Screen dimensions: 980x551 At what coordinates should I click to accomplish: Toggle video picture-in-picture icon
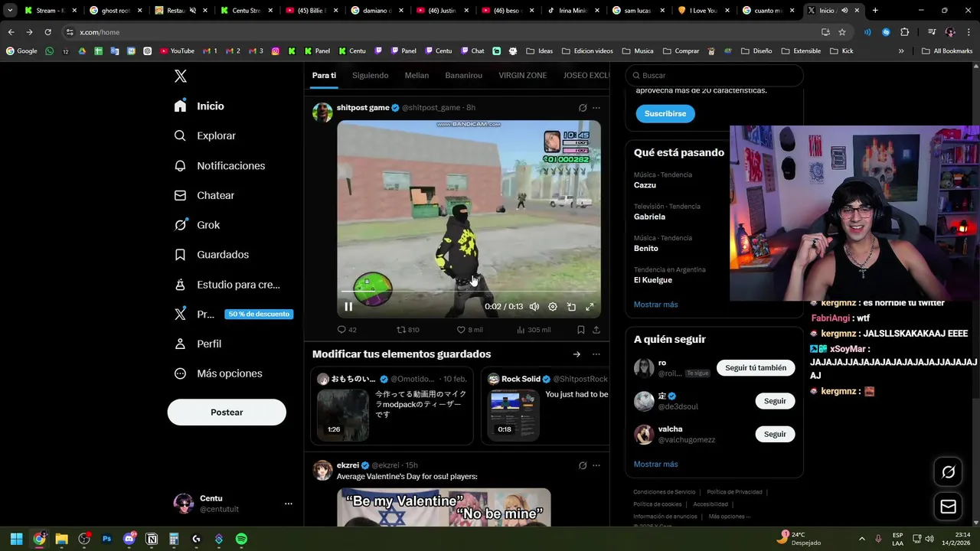click(x=571, y=307)
